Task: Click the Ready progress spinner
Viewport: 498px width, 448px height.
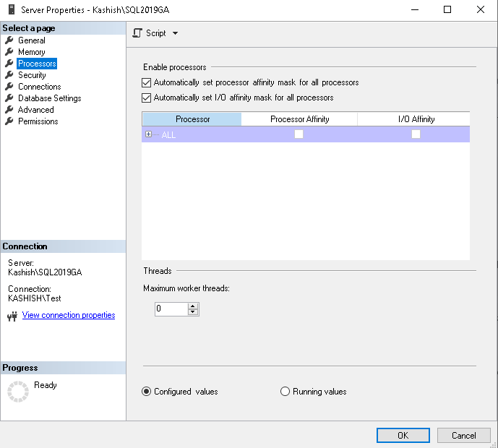Action: tap(18, 392)
